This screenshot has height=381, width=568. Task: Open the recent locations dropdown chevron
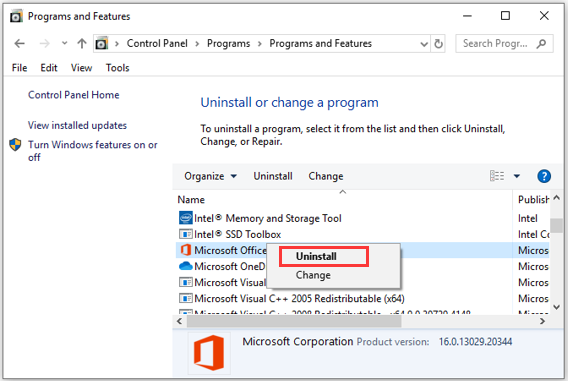tap(64, 43)
